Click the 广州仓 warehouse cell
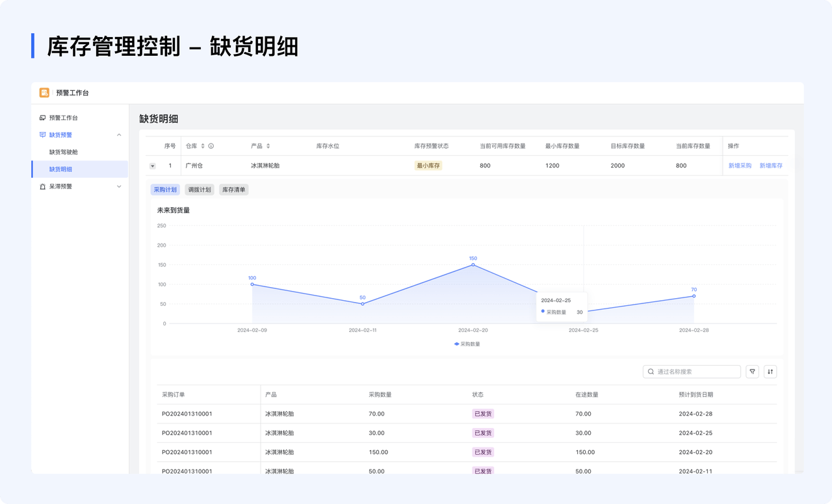Screen dimensions: 832x504 194,166
